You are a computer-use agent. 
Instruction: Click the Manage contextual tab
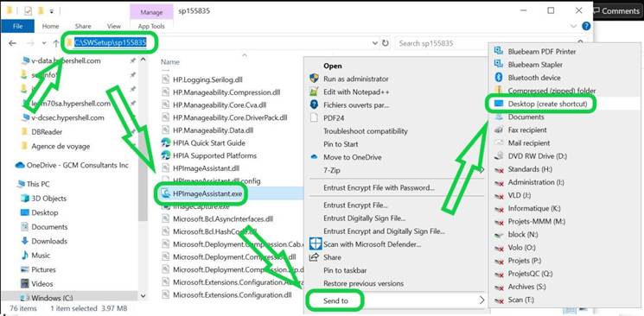tap(151, 12)
